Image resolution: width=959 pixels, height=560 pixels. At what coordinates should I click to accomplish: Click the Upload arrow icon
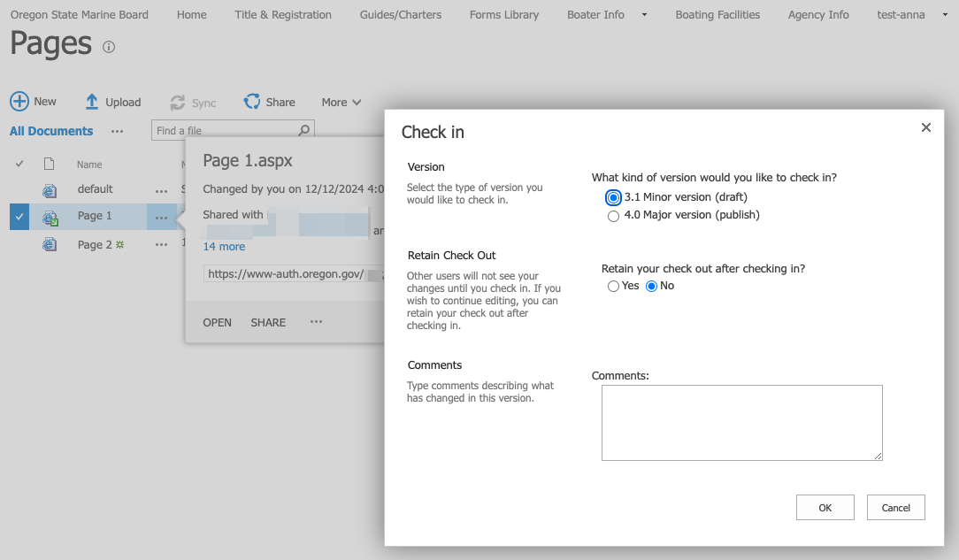tap(92, 102)
